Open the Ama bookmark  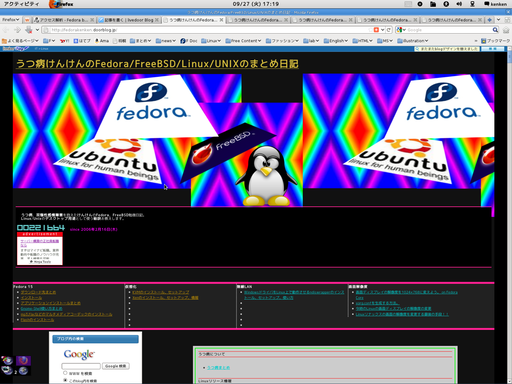102,41
